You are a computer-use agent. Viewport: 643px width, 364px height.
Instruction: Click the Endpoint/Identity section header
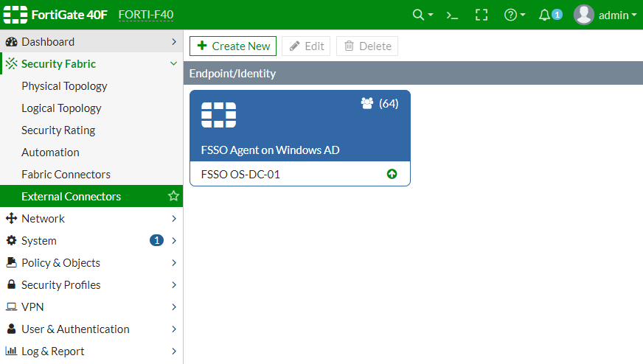pos(413,74)
